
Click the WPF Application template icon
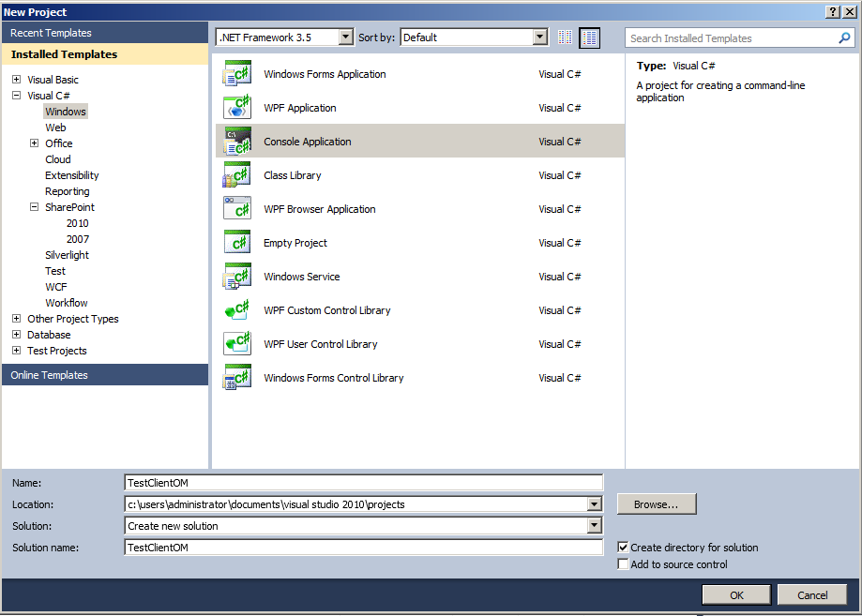tap(236, 107)
